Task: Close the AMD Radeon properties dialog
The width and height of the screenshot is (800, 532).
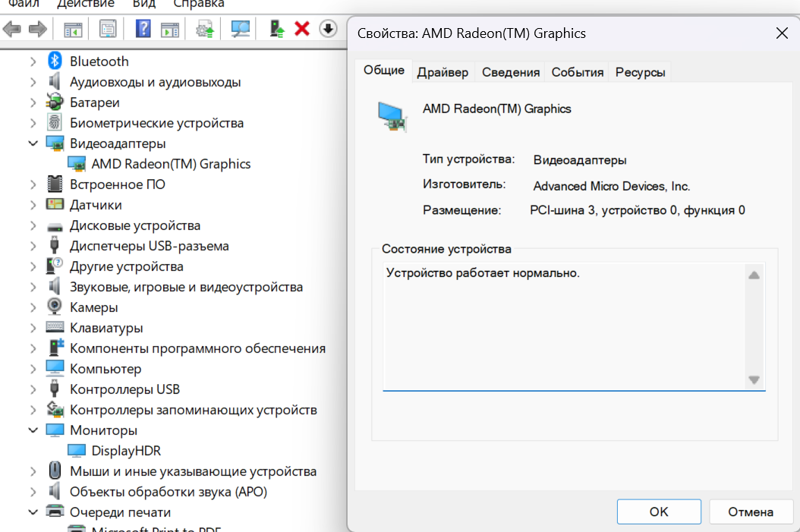Action: pyautogui.click(x=782, y=33)
